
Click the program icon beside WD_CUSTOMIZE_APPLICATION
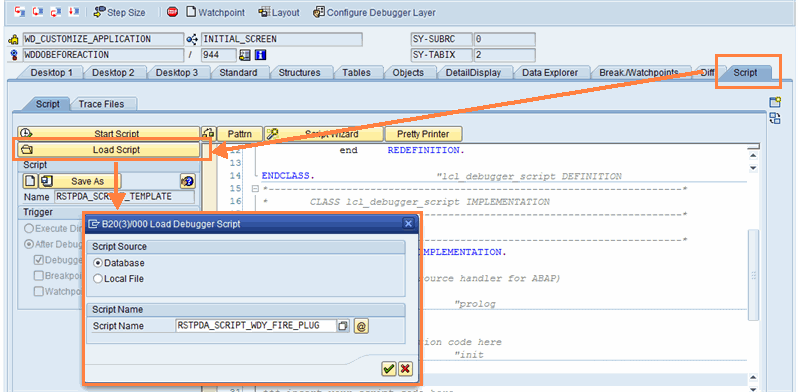click(x=14, y=40)
